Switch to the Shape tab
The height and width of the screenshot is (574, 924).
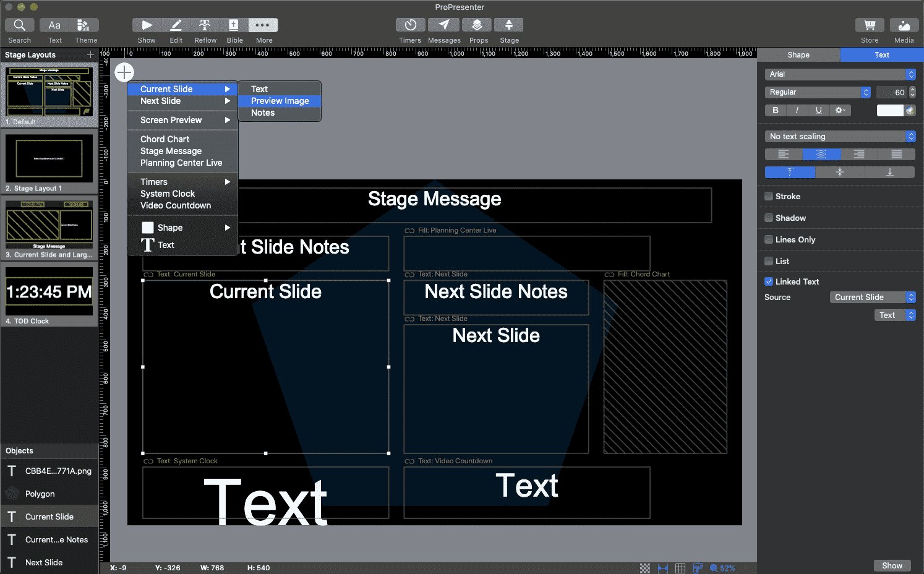pyautogui.click(x=798, y=55)
